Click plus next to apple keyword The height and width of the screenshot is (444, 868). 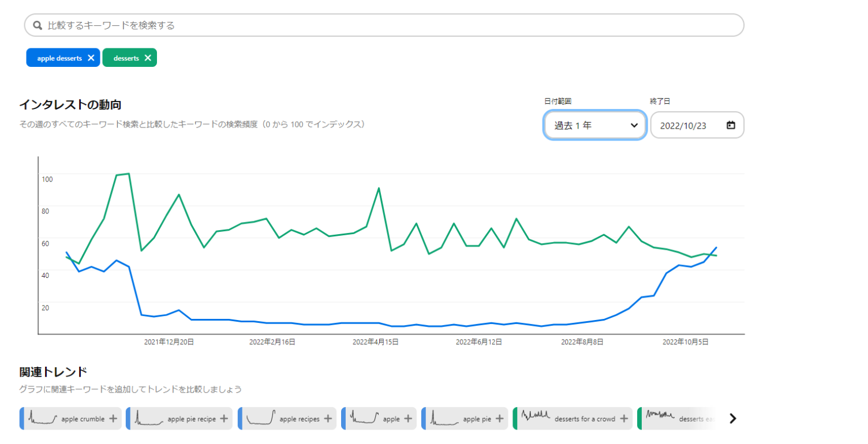pos(407,419)
